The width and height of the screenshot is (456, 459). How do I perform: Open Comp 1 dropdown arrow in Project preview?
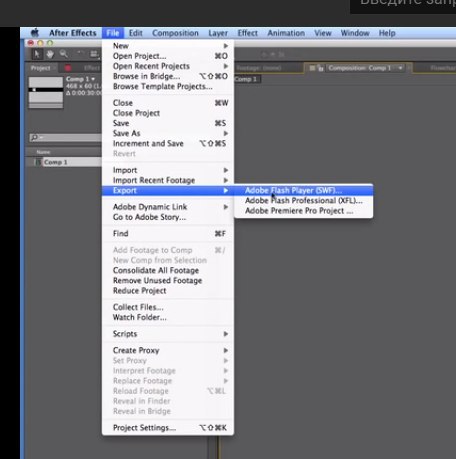click(x=93, y=79)
